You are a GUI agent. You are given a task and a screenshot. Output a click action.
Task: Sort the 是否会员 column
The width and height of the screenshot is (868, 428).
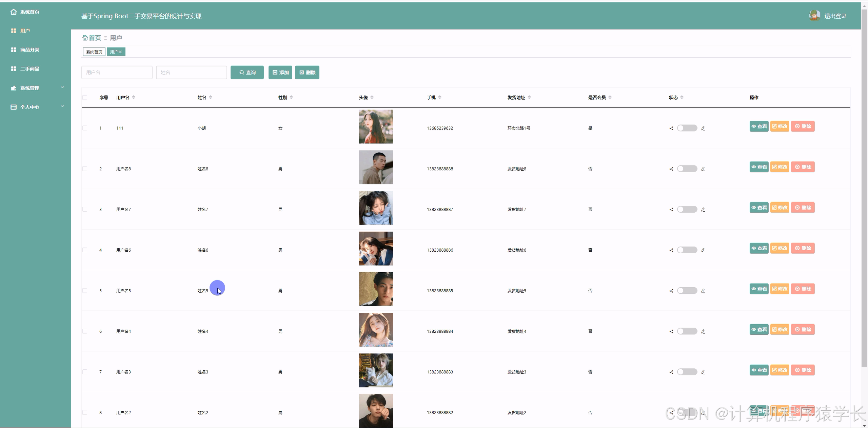coord(610,97)
